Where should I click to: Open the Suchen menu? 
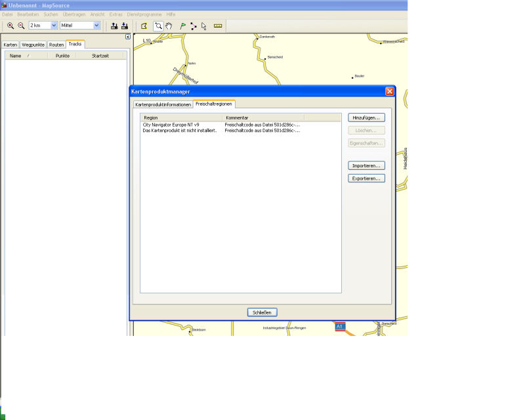pos(51,14)
